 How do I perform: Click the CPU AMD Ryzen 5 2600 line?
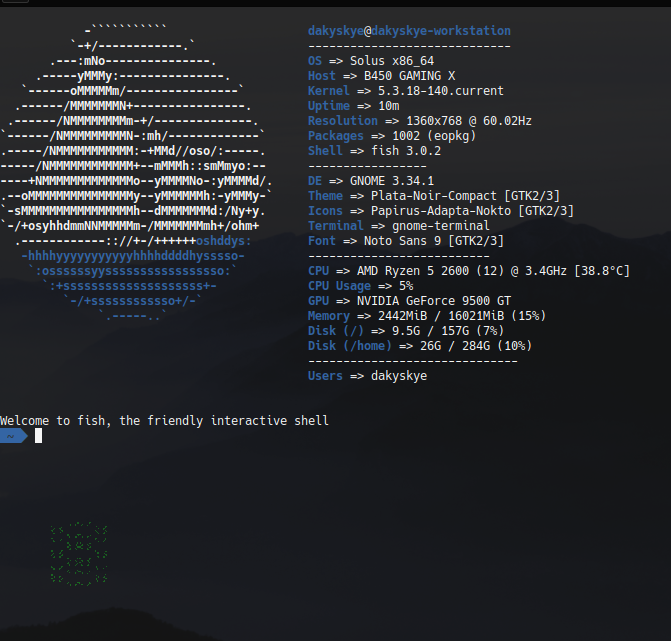[468, 271]
